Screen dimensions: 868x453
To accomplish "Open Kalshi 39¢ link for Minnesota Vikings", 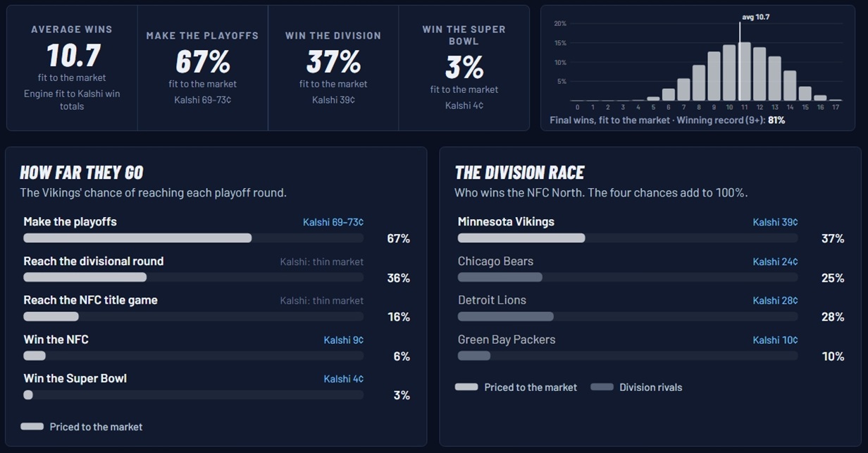I will pyautogui.click(x=775, y=222).
